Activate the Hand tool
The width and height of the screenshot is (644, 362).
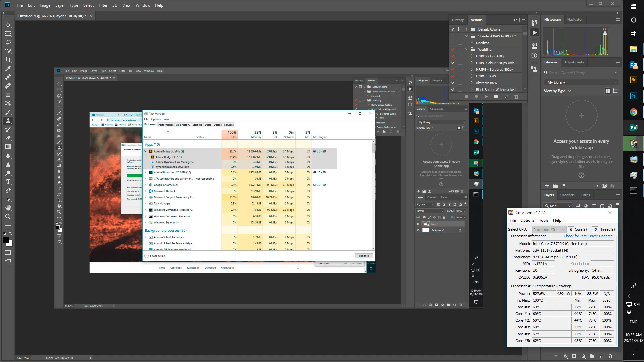(x=8, y=208)
